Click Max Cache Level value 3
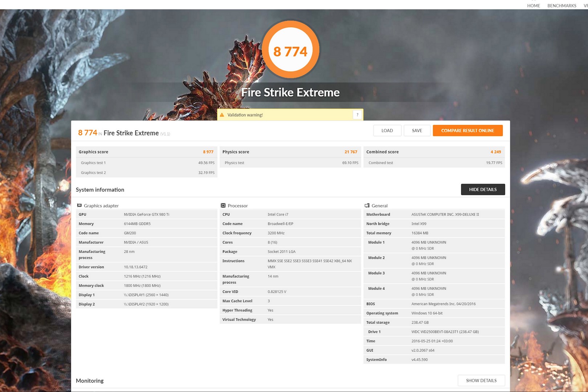The width and height of the screenshot is (588, 392). click(x=269, y=301)
